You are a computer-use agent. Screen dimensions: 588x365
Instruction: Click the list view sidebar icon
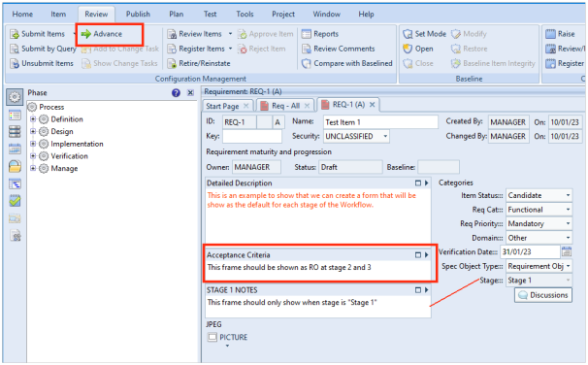15,116
